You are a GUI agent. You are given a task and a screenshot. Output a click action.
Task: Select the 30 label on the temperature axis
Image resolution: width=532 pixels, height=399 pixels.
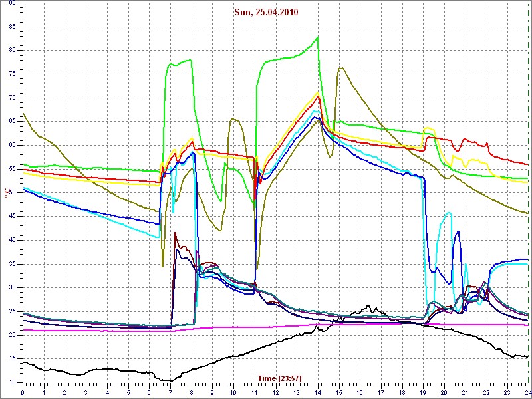pos(12,288)
